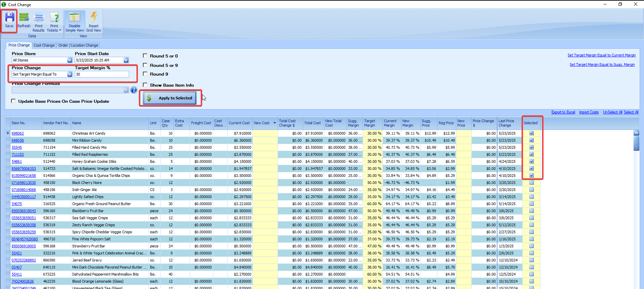Refresh the grid data
This screenshot has width=644, height=289.
24,20
